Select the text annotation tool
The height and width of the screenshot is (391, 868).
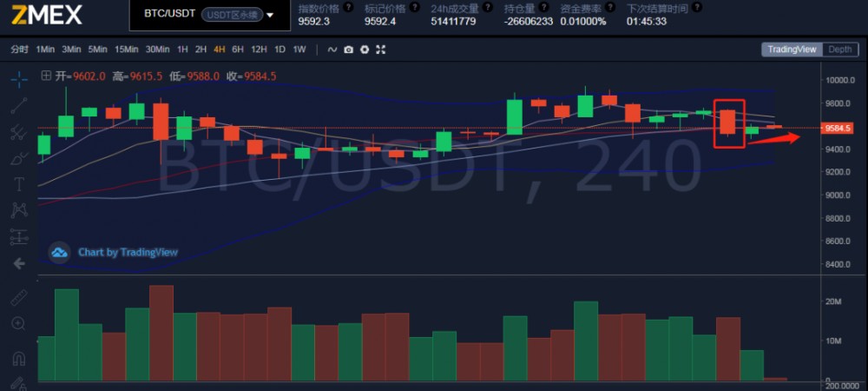pyautogui.click(x=19, y=184)
